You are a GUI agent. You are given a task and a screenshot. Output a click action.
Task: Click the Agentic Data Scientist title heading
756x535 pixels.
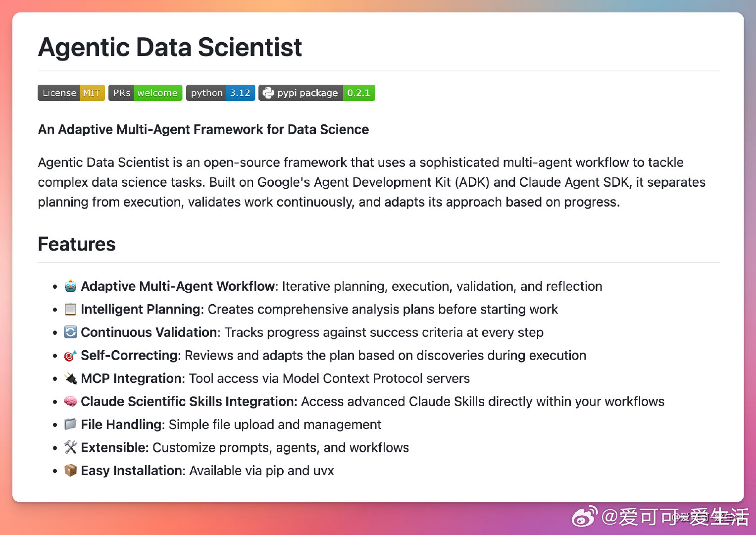point(170,48)
